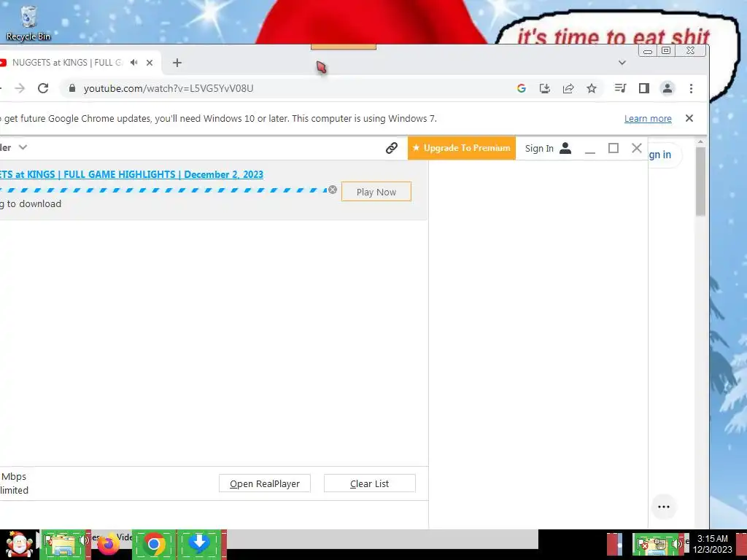Expand the RealPlayer downloader title dropdown
This screenshot has height=560, width=747.
[x=23, y=147]
